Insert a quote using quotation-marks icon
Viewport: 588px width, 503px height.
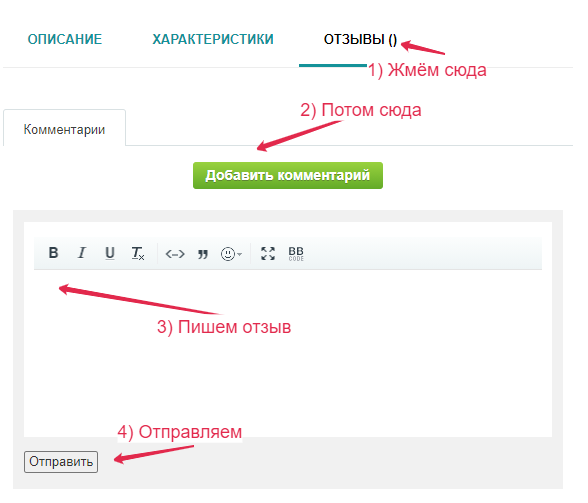(203, 254)
